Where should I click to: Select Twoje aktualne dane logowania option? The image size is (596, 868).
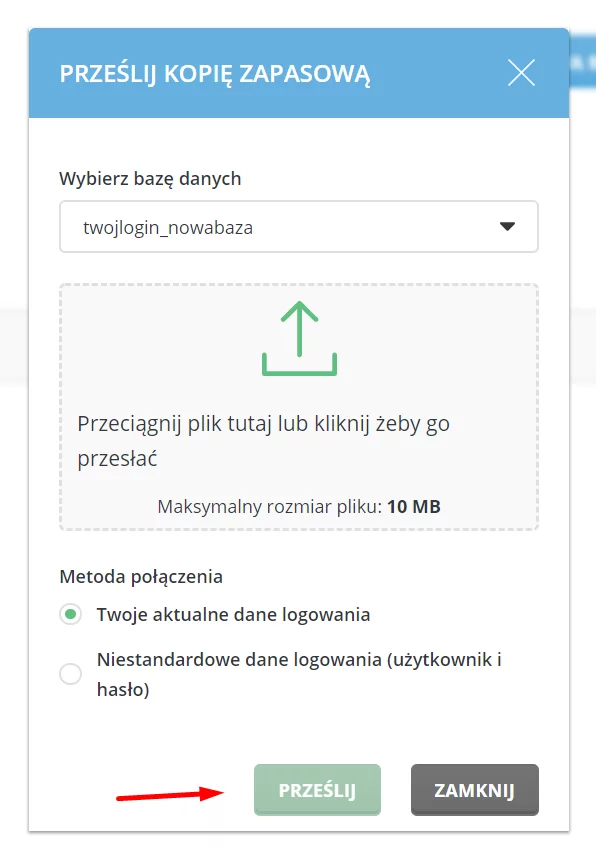click(70, 615)
